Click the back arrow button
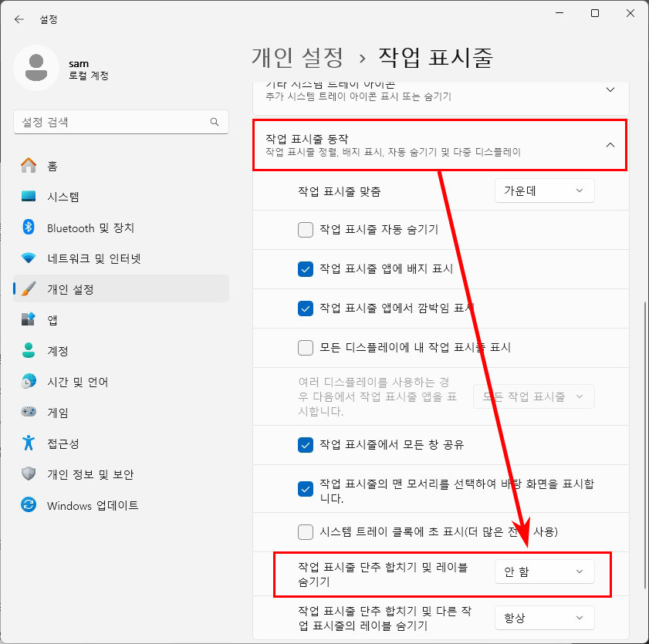 pos(19,19)
